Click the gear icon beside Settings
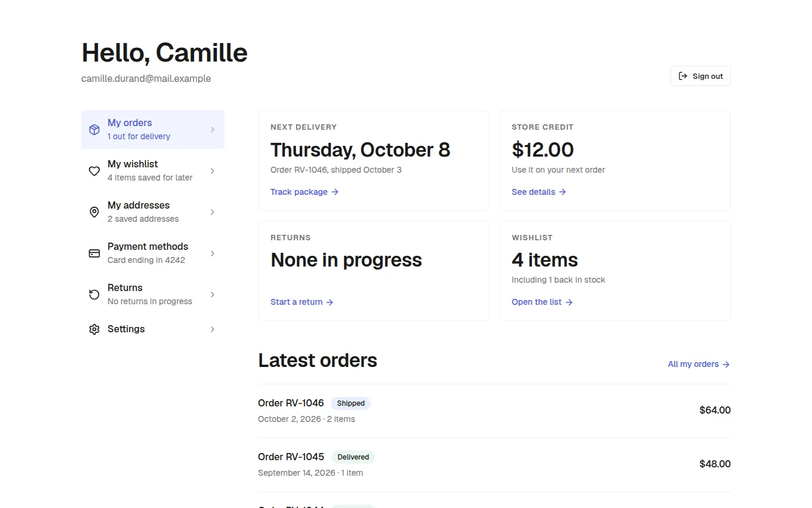 click(x=94, y=329)
